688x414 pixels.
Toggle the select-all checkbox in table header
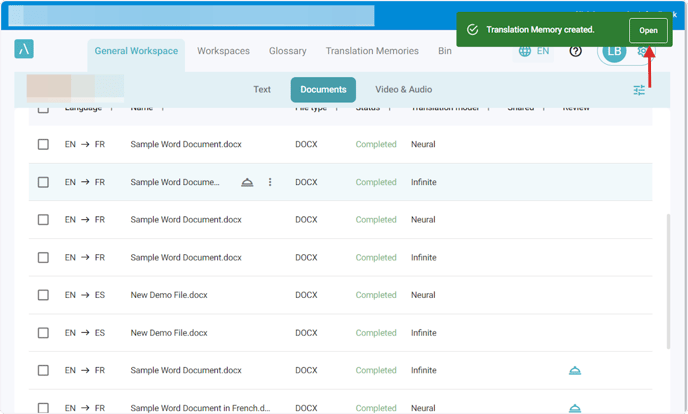click(x=43, y=108)
